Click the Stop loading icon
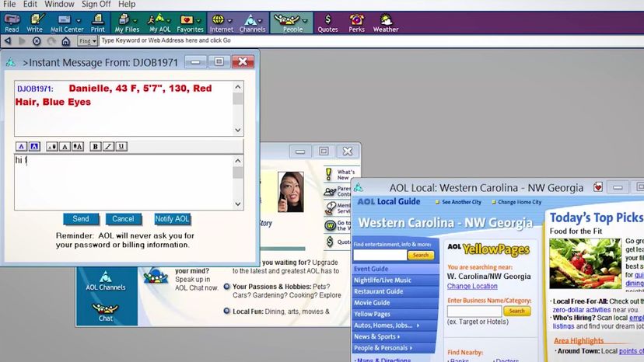Screen dimensions: 644x362 37,41
